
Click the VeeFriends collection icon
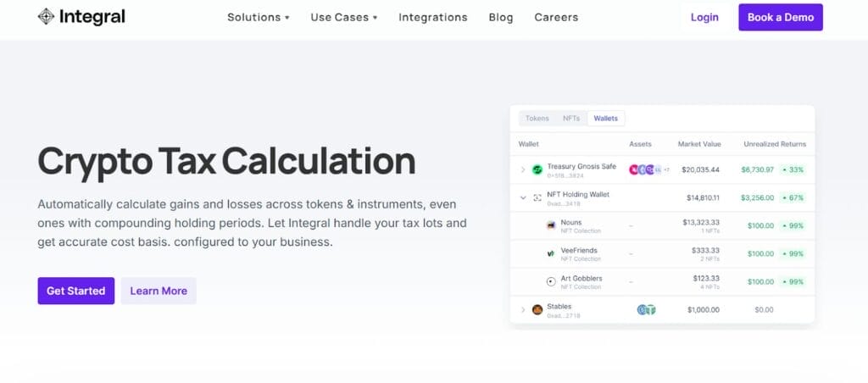pyautogui.click(x=551, y=253)
